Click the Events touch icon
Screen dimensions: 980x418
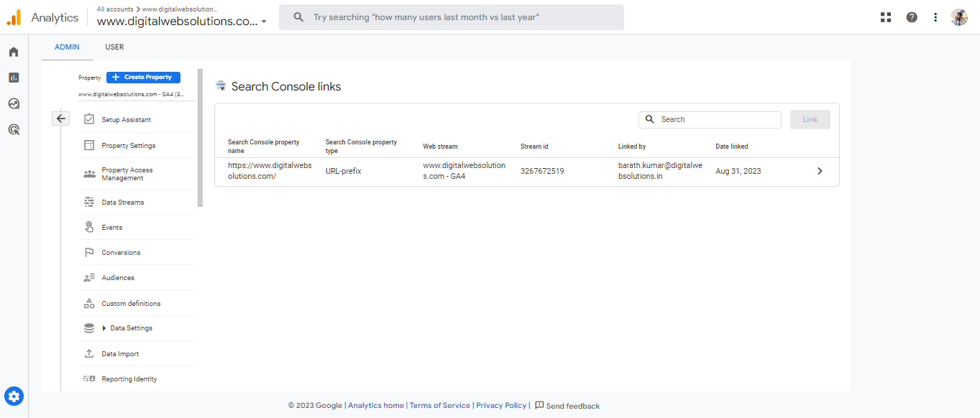[x=89, y=227]
